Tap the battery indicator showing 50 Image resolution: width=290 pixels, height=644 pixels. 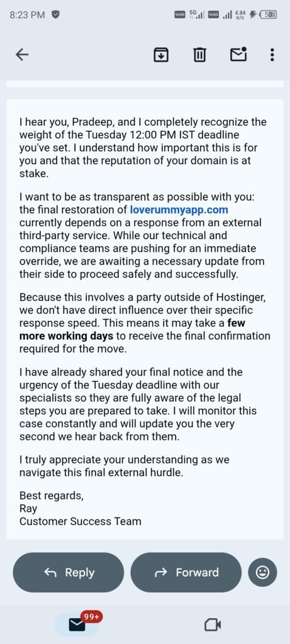[268, 15]
